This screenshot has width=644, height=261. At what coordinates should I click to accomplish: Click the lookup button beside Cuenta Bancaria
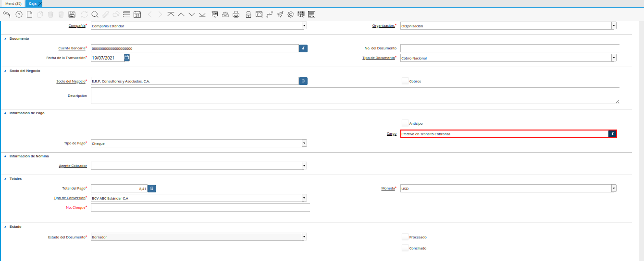point(303,48)
